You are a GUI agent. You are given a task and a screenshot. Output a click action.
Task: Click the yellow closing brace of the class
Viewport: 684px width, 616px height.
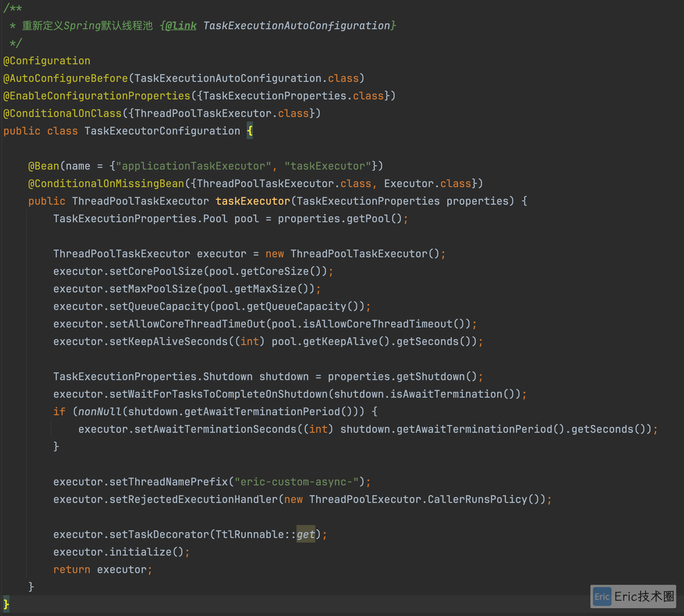click(x=6, y=605)
